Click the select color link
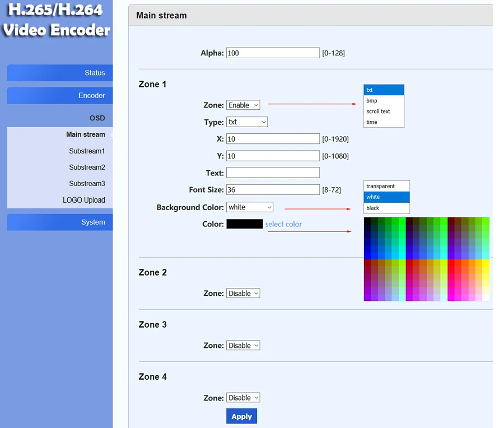 (x=283, y=224)
